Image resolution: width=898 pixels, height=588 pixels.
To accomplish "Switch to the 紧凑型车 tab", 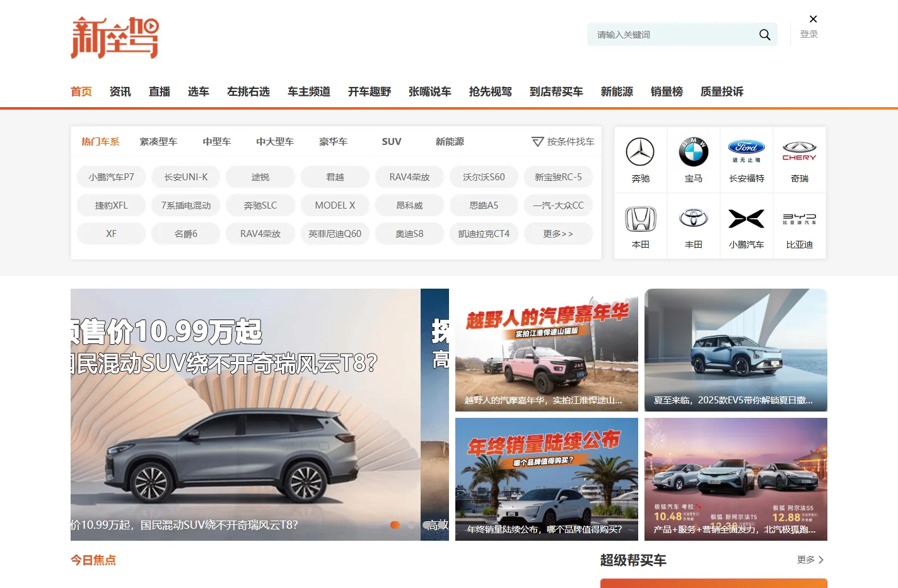I will [x=158, y=142].
